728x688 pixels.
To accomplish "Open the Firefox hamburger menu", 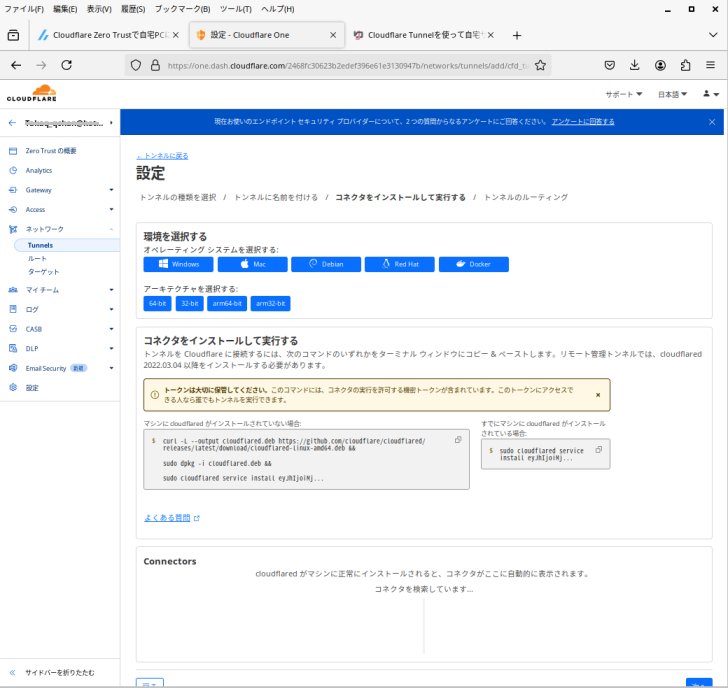I will tap(710, 65).
